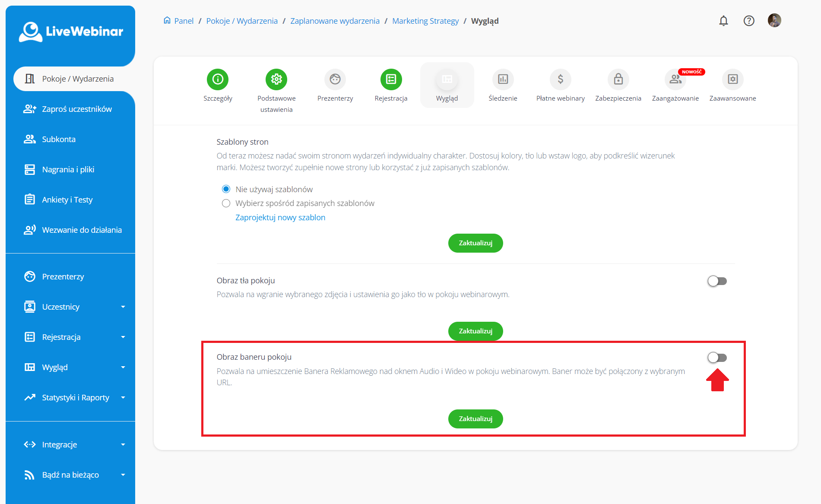Enable the Obraz baneru pokoju toggle
821x504 pixels.
(717, 358)
